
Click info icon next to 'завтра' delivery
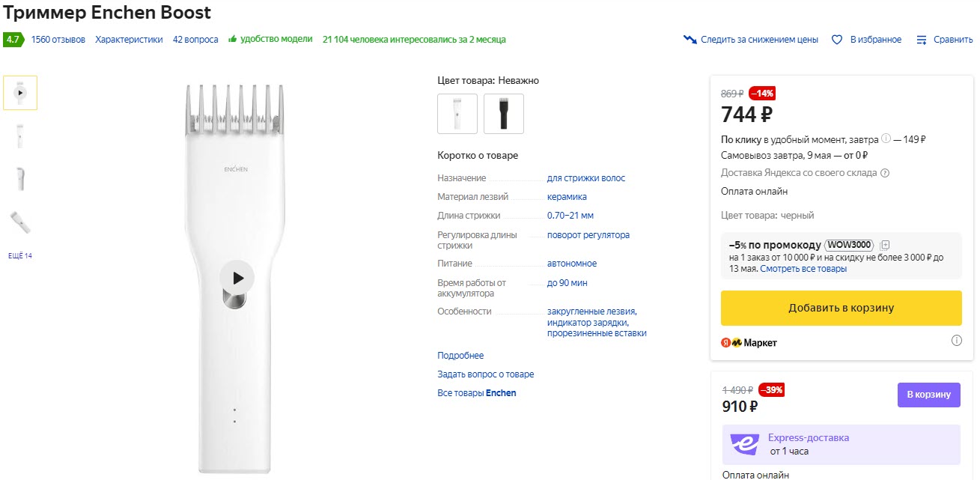click(x=886, y=139)
